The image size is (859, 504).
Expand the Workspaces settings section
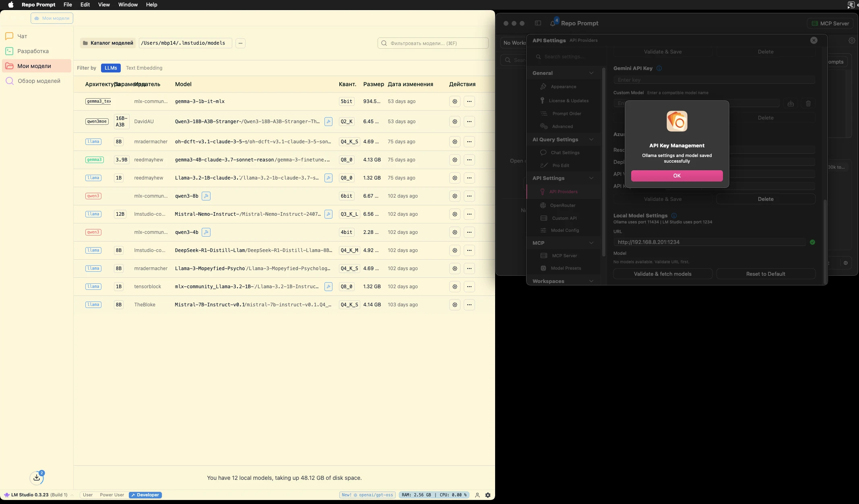coord(591,281)
